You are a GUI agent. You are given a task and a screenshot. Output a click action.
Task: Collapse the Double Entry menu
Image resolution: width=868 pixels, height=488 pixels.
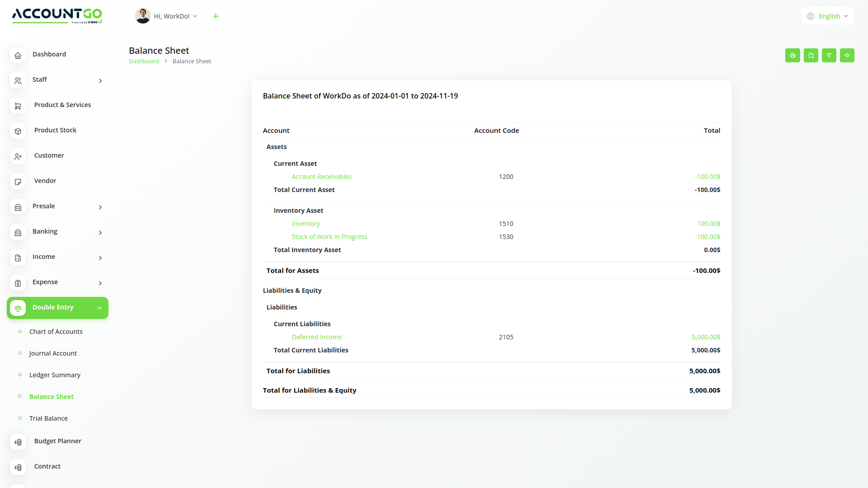click(x=99, y=308)
